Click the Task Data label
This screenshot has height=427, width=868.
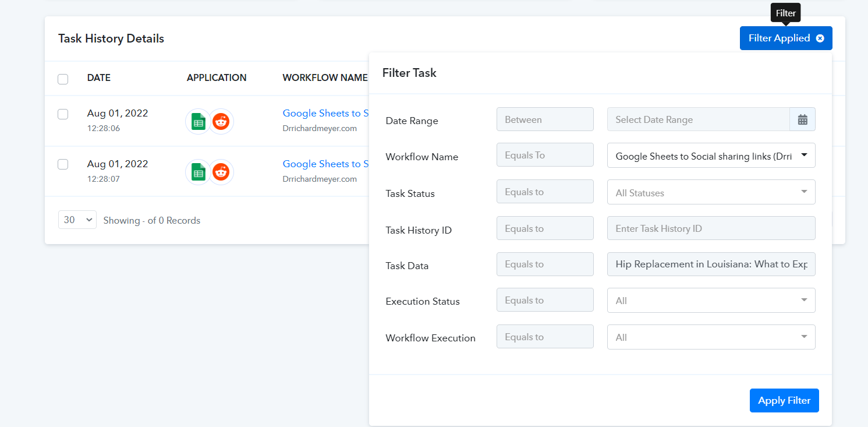point(408,266)
